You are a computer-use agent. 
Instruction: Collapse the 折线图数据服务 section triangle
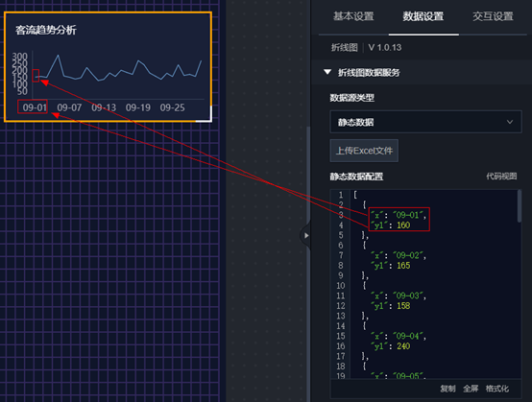[327, 72]
